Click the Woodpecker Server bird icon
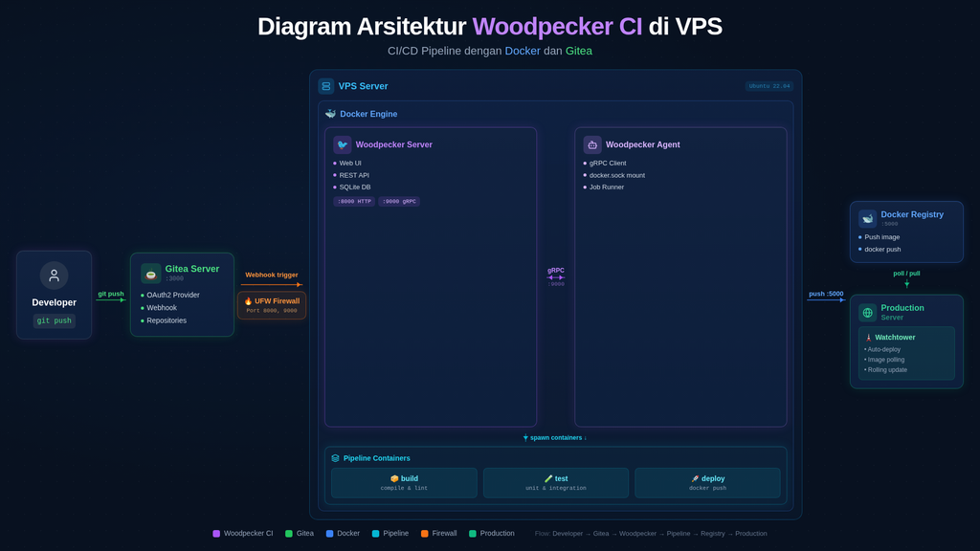 [x=342, y=144]
